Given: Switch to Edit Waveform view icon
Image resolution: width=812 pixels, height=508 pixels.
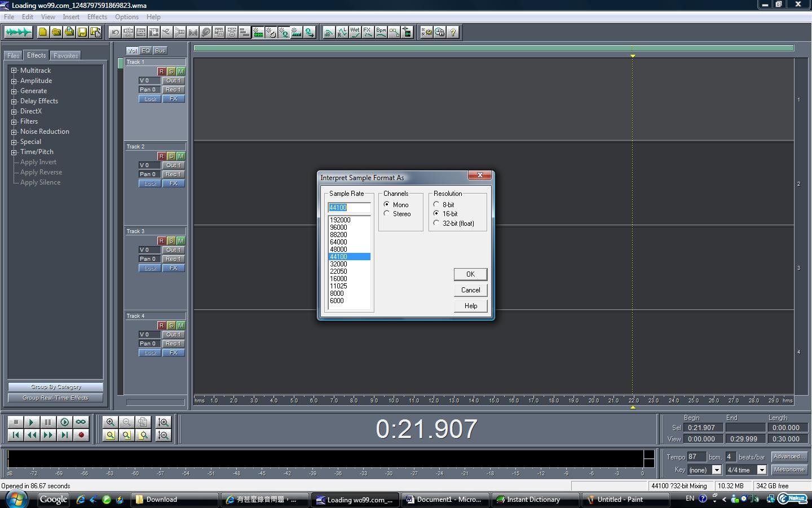Looking at the screenshot, I should coord(18,32).
